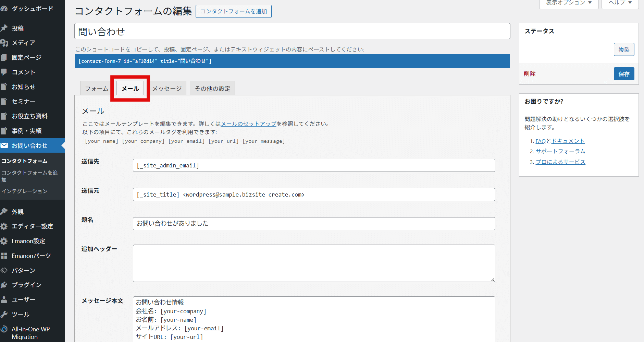Select the インテグレーション submenu item

coord(25,191)
